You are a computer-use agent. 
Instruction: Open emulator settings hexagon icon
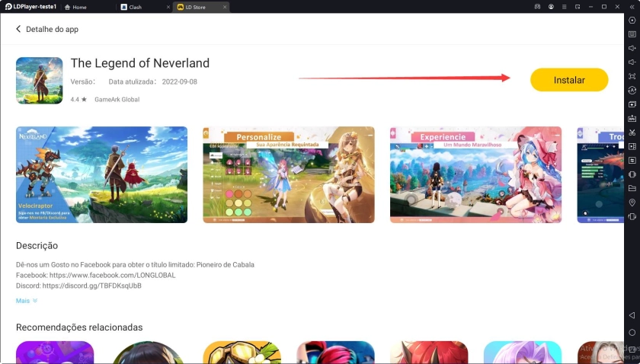[x=632, y=21]
